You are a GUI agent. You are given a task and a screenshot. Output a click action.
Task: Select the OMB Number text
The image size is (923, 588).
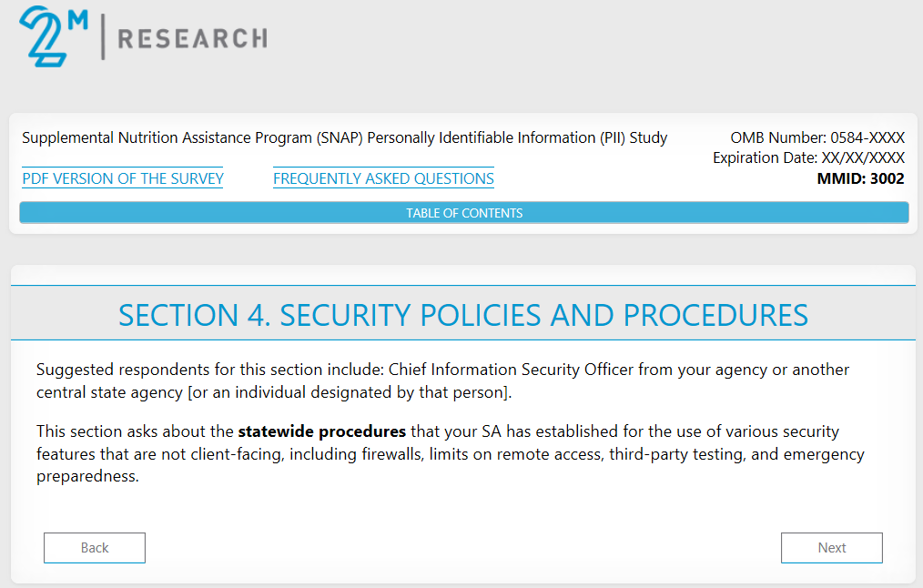(x=817, y=138)
